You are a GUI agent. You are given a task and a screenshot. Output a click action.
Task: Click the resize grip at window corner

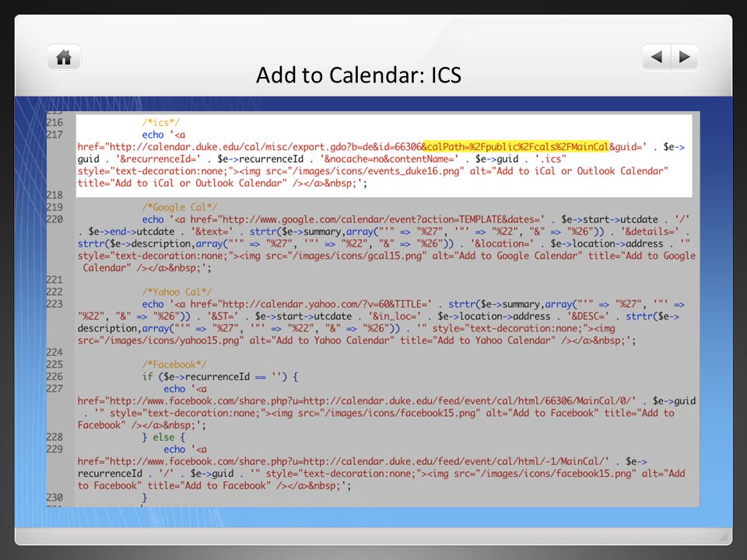724,537
